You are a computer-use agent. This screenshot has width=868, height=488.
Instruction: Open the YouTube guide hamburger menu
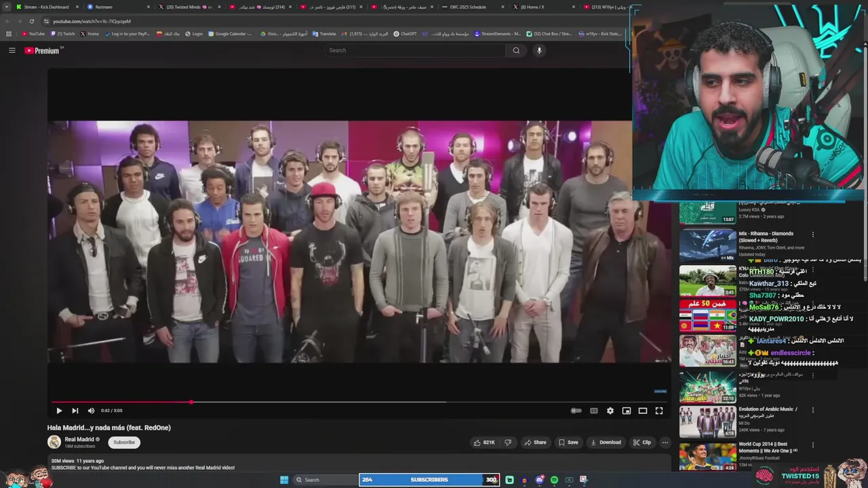[12, 50]
